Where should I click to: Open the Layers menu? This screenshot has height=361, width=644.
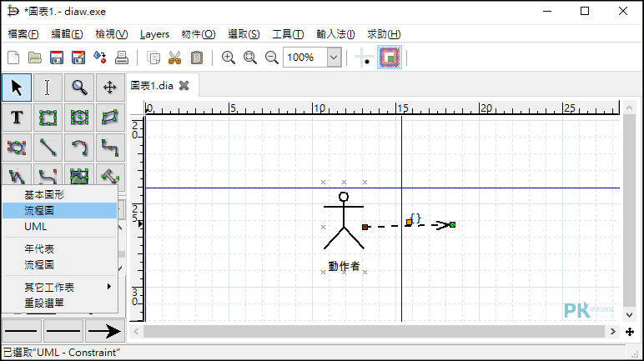pyautogui.click(x=154, y=34)
